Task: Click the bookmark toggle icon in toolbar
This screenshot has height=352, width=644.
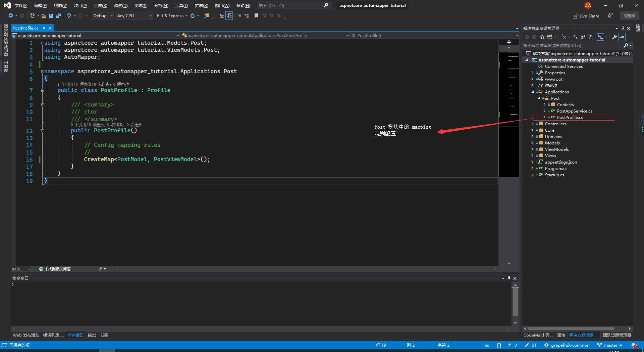Action: (256, 16)
